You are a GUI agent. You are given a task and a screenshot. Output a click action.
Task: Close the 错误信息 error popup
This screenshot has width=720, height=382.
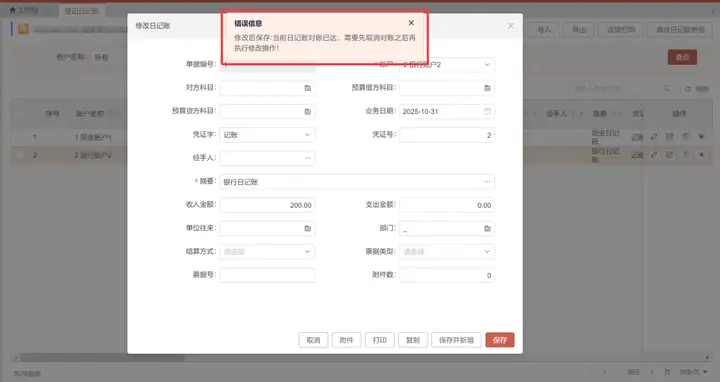tap(411, 23)
